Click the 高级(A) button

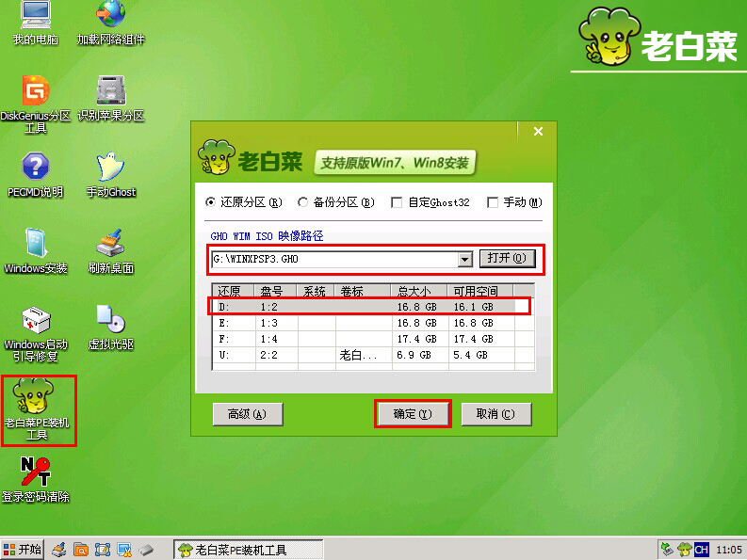pos(248,414)
